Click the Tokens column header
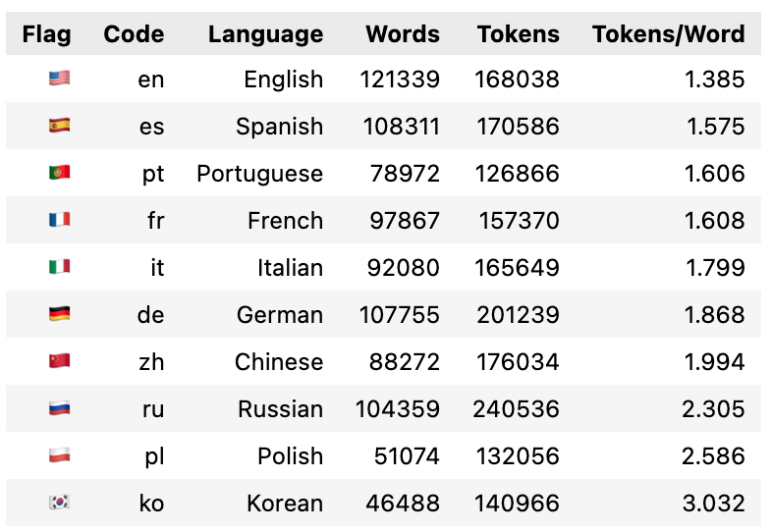Image resolution: width=772 pixels, height=532 pixels. (x=519, y=34)
